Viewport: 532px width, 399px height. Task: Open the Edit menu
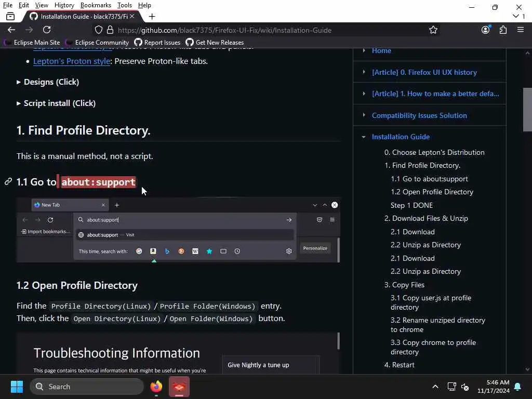click(x=24, y=5)
